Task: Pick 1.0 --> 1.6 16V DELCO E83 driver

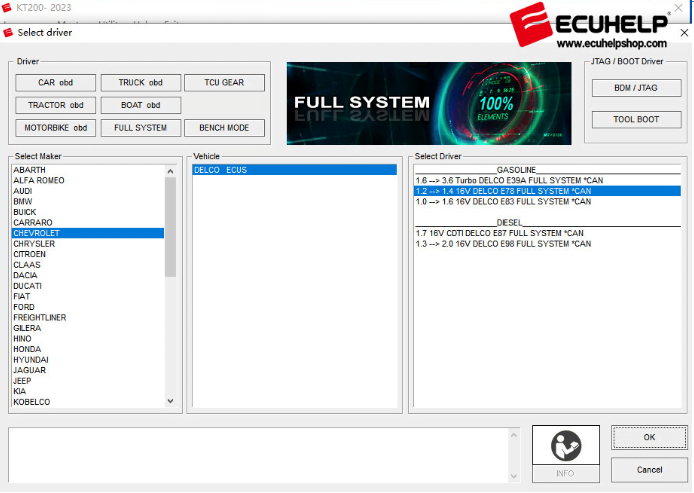Action: coord(547,202)
